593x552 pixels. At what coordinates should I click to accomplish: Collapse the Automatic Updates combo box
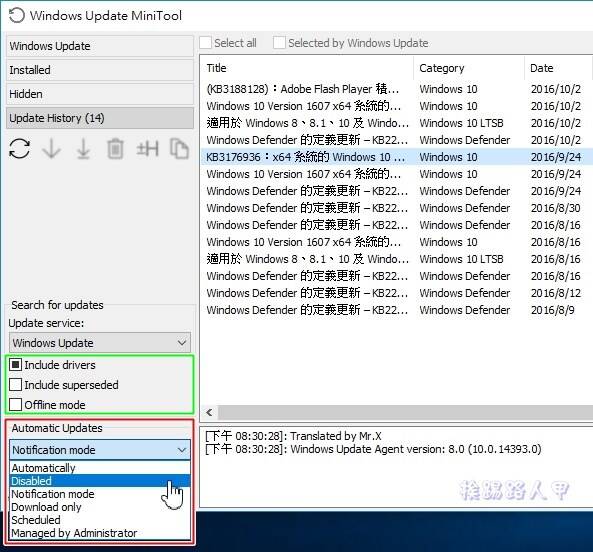[x=100, y=450]
